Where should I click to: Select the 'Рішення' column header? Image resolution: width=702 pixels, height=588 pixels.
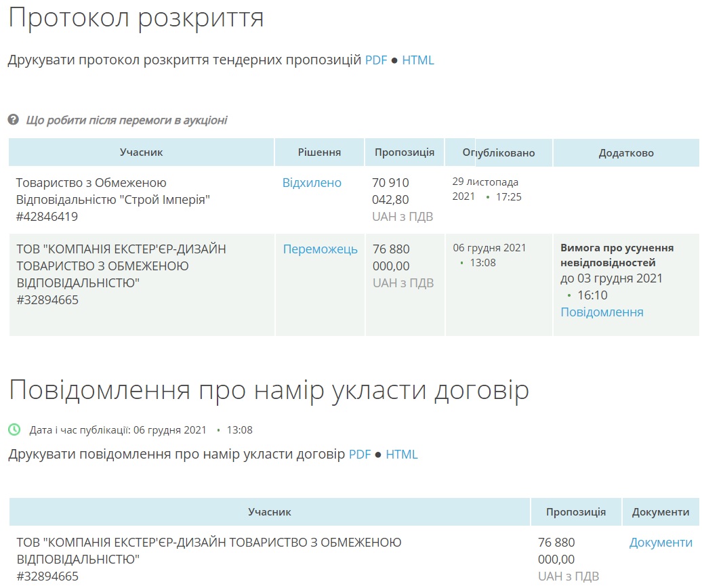coord(319,152)
